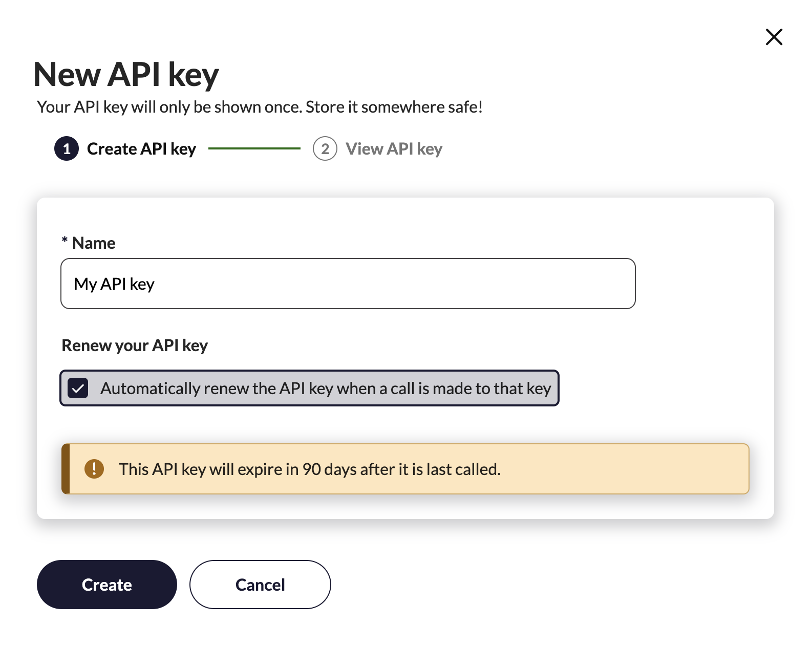Click the step 2 number badge
This screenshot has height=647, width=812.
point(325,149)
